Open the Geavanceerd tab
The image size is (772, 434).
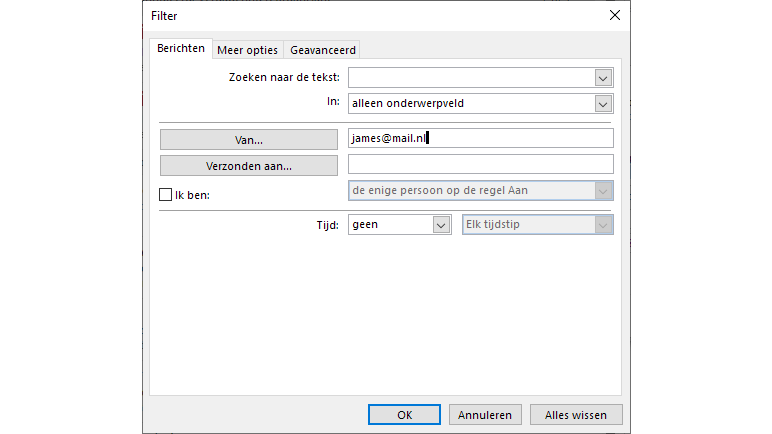pos(322,50)
